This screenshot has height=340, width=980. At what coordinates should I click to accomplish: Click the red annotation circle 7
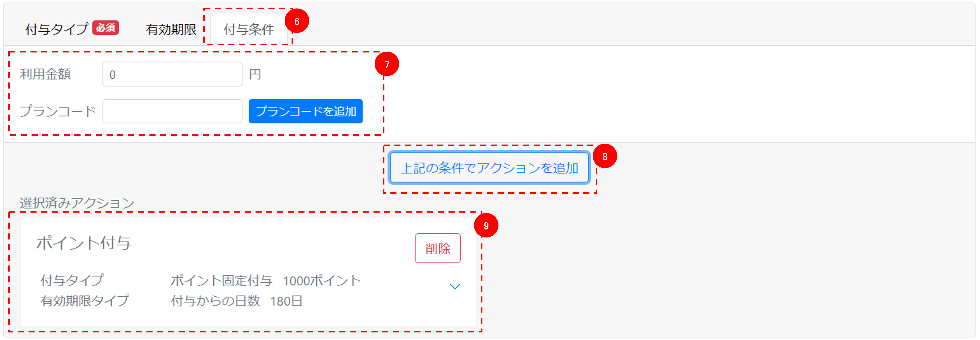coord(387,64)
